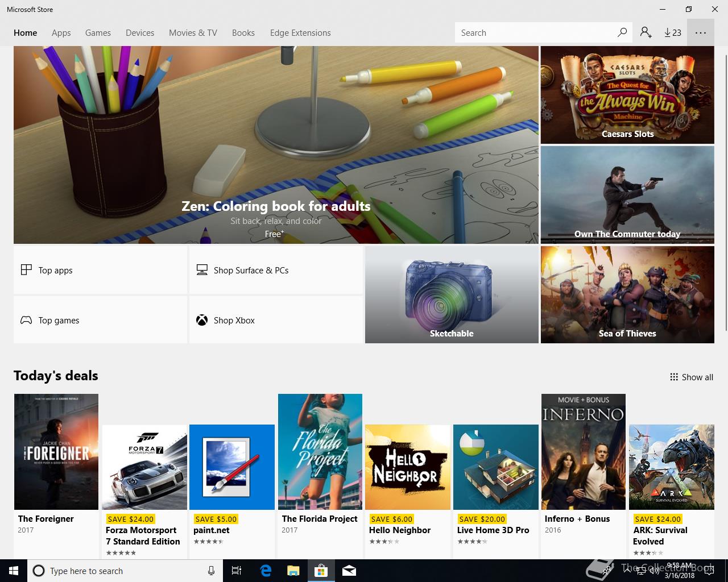Click the Shop Xbox button
Image resolution: width=728 pixels, height=582 pixels.
pos(276,320)
